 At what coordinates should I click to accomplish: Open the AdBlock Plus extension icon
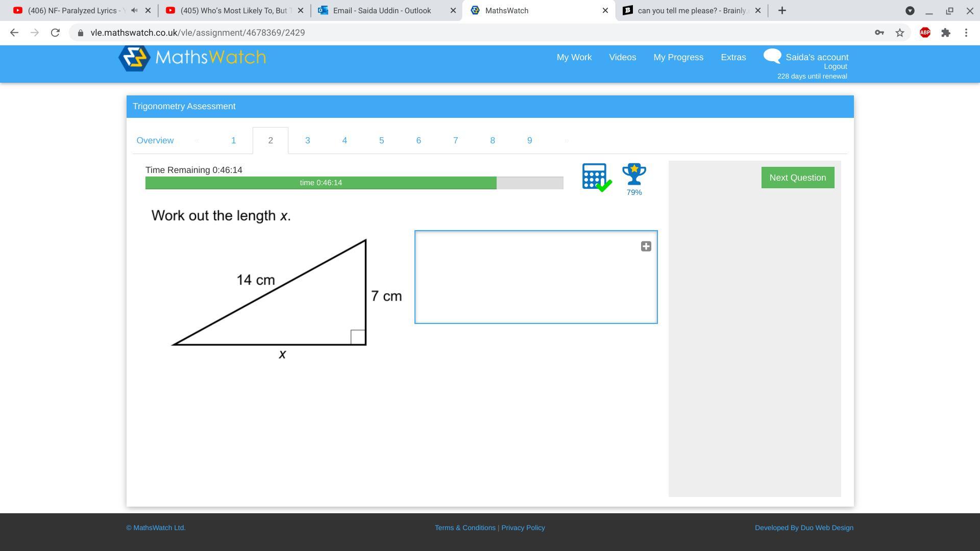(x=925, y=33)
